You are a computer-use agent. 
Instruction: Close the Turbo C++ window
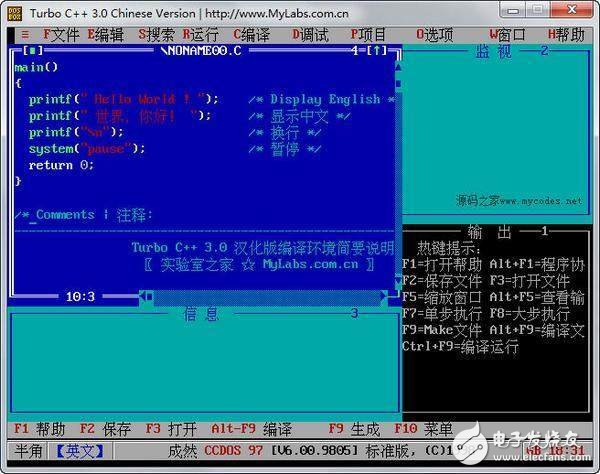click(572, 10)
